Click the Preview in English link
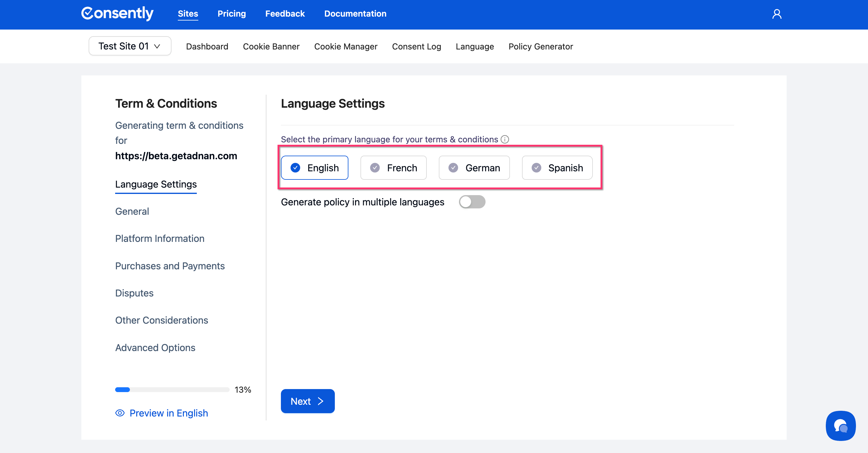 pos(168,413)
